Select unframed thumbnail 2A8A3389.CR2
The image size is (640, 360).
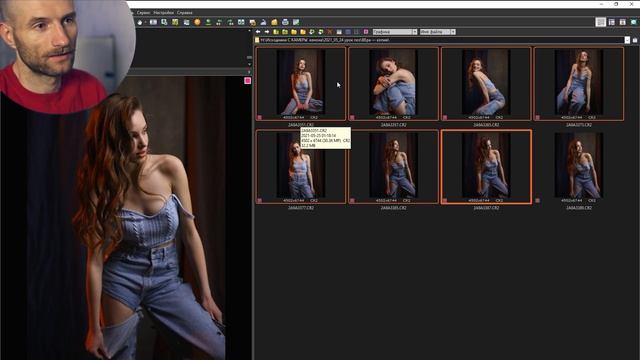(579, 167)
